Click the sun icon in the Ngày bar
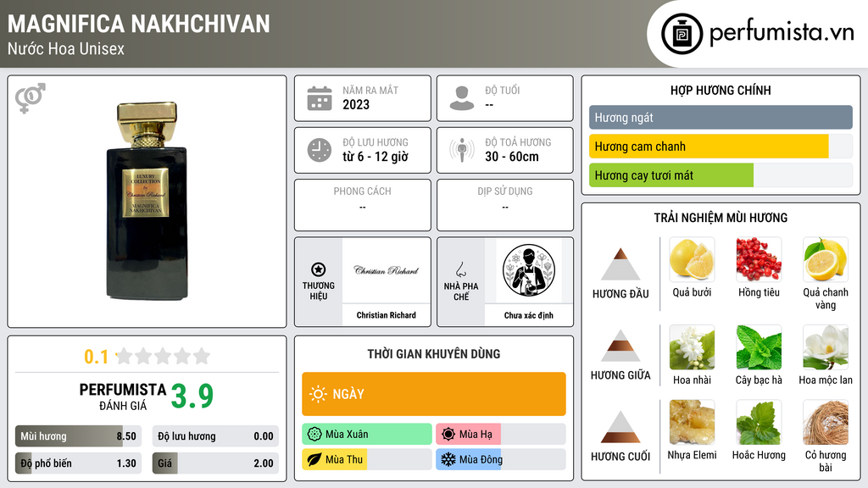Image resolution: width=868 pixels, height=488 pixels. [318, 394]
